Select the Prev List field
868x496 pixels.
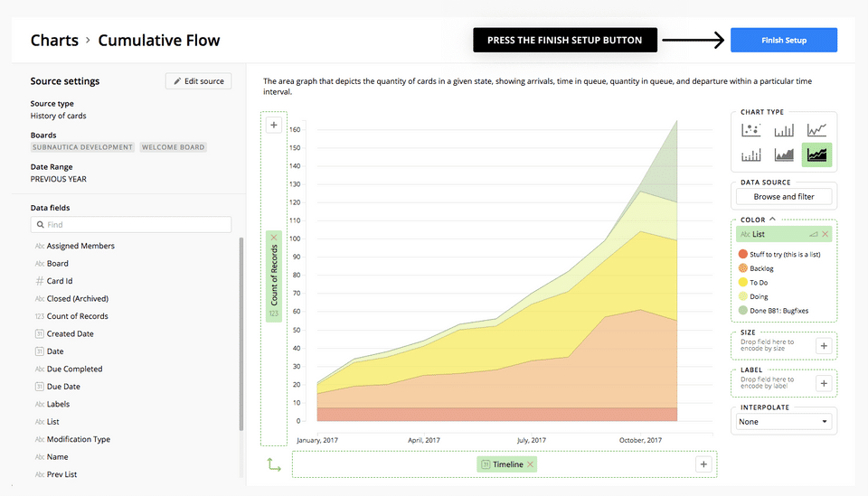61,474
